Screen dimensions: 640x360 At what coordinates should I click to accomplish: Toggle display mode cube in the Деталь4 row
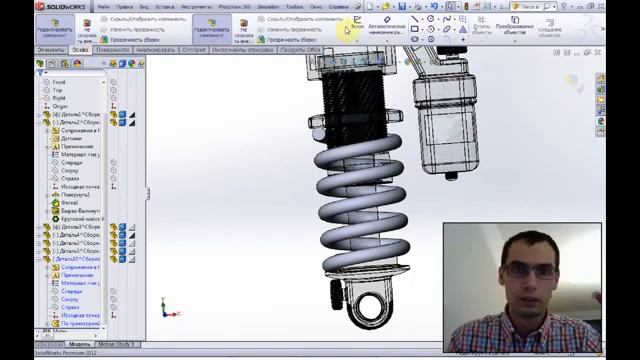[x=122, y=235]
